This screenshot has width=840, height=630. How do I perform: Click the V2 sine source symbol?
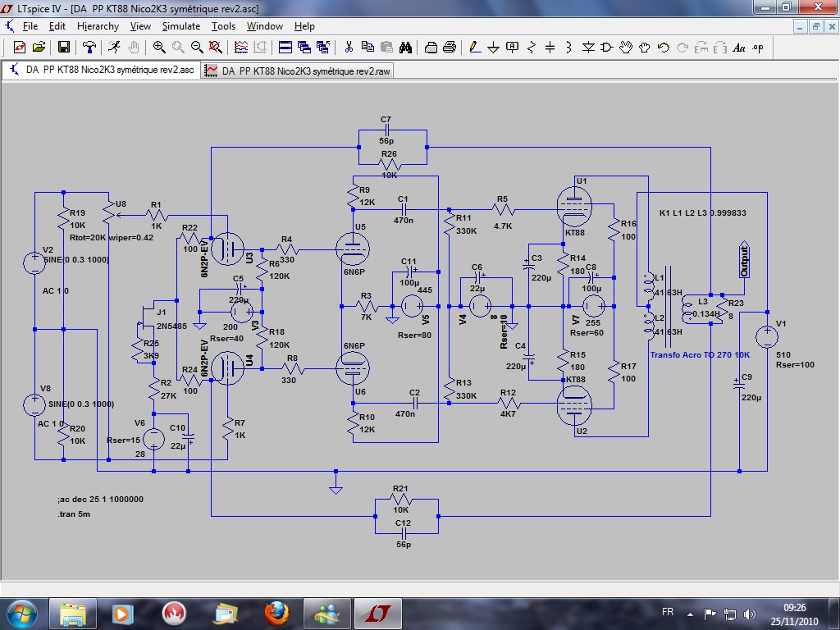(34, 262)
